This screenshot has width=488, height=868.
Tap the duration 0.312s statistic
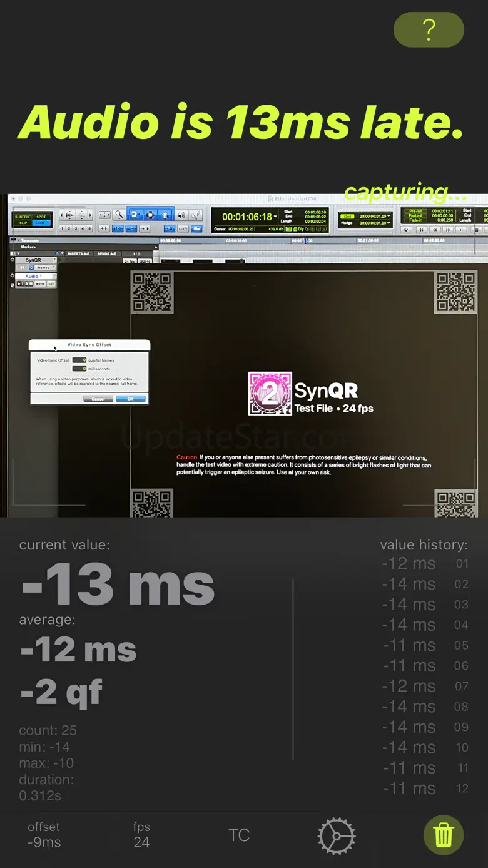[46, 788]
